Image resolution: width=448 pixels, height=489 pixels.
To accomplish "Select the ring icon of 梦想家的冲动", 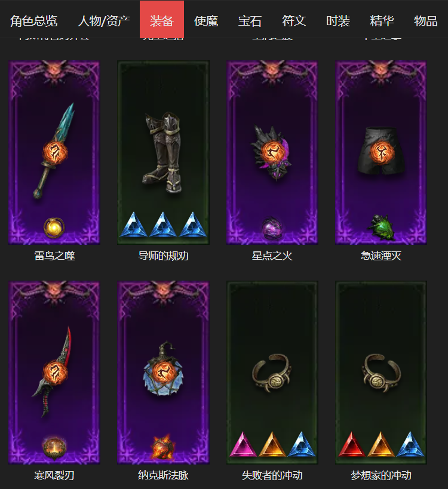I will pyautogui.click(x=381, y=373).
